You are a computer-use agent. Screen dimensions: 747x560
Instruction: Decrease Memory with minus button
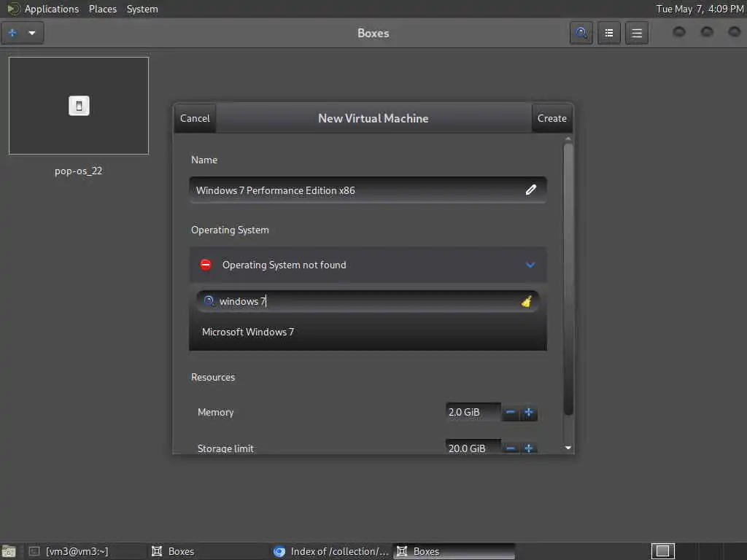[x=510, y=412]
